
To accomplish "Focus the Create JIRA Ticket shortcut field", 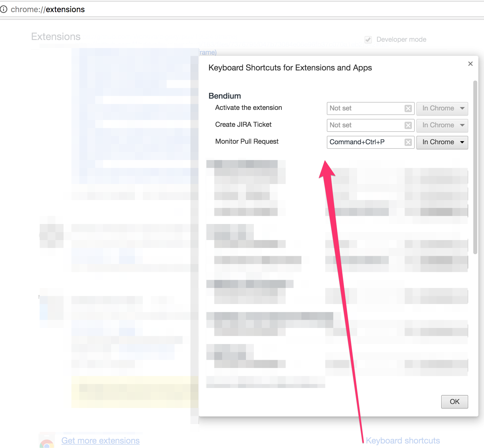I will pos(370,125).
